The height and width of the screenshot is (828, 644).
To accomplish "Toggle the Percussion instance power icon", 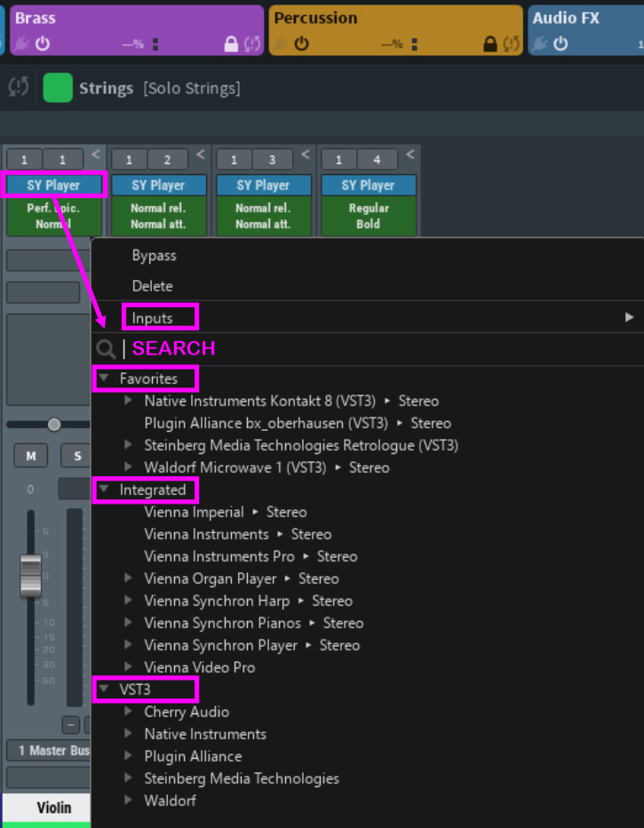I will pyautogui.click(x=302, y=44).
